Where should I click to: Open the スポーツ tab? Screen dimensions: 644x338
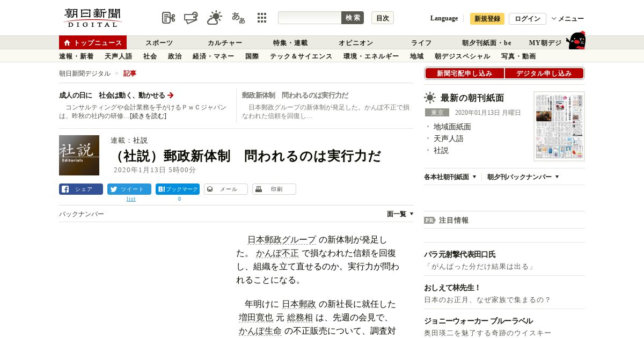159,43
